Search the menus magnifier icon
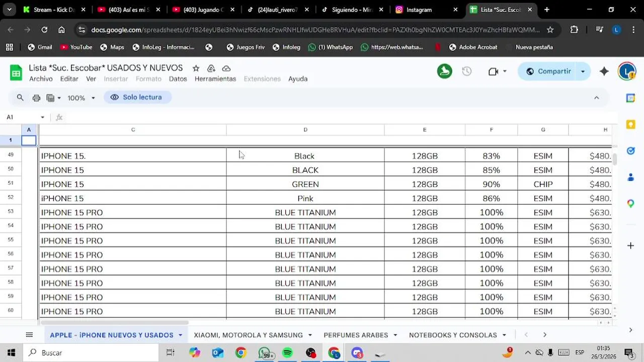This screenshot has width=644, height=362. point(20,98)
